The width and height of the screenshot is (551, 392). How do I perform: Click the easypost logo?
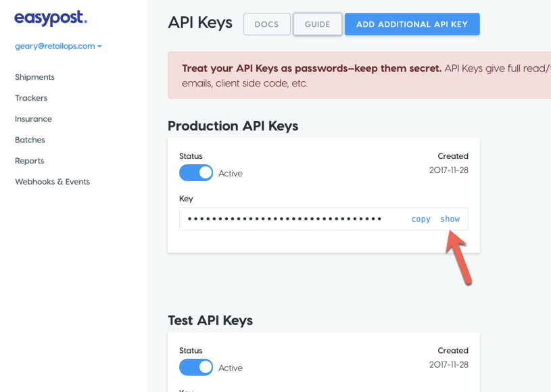point(51,18)
